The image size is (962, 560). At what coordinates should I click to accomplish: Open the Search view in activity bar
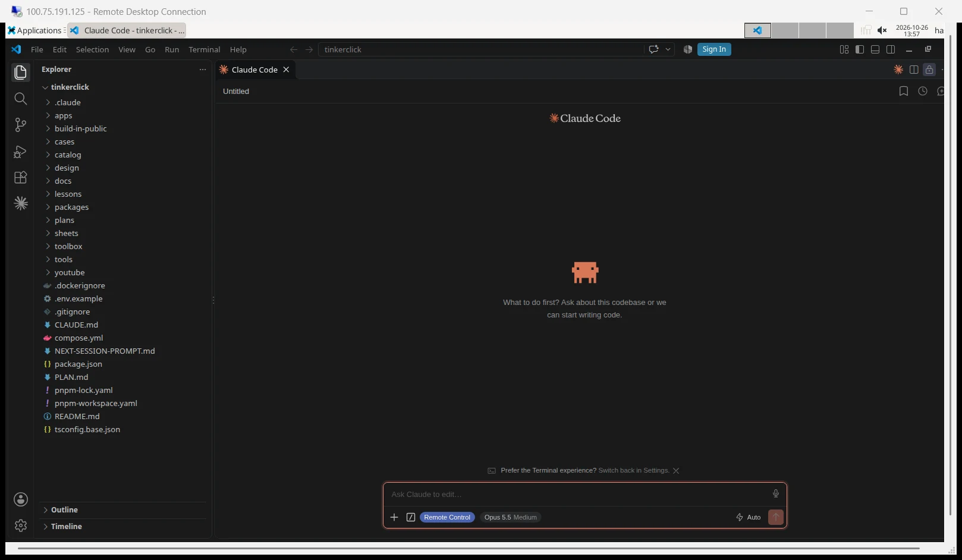click(20, 99)
